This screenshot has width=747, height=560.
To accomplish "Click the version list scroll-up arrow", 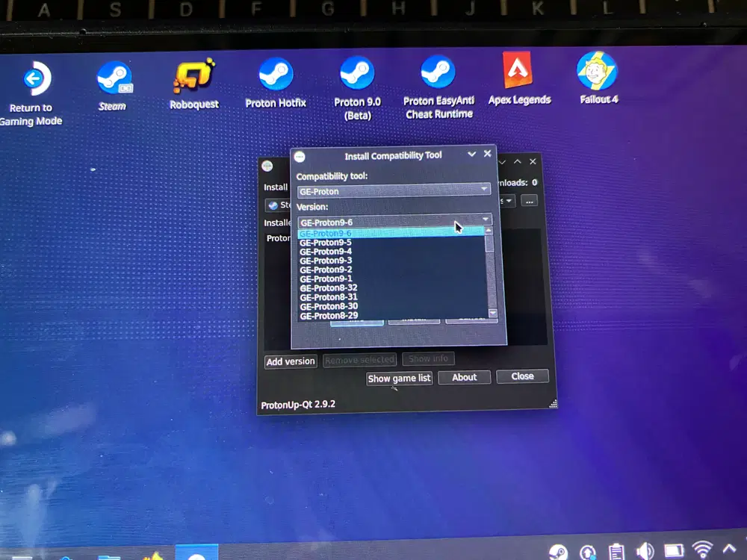I will coord(489,231).
